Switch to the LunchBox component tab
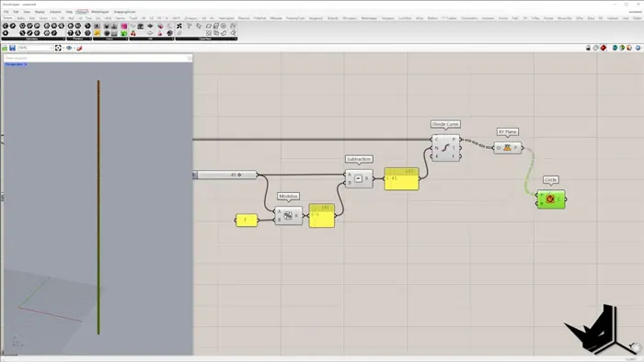The height and width of the screenshot is (362, 644). tap(405, 18)
